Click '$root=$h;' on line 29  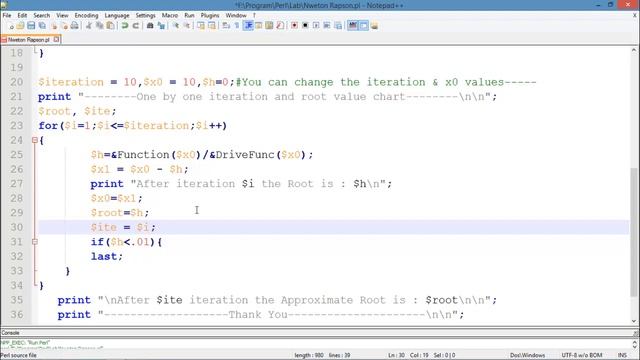(120, 213)
